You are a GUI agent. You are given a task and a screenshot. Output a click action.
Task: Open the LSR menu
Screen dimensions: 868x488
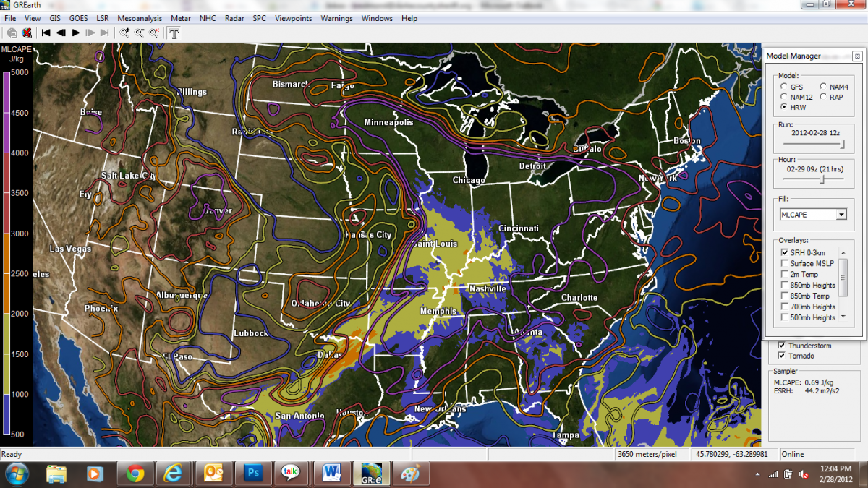pyautogui.click(x=103, y=18)
